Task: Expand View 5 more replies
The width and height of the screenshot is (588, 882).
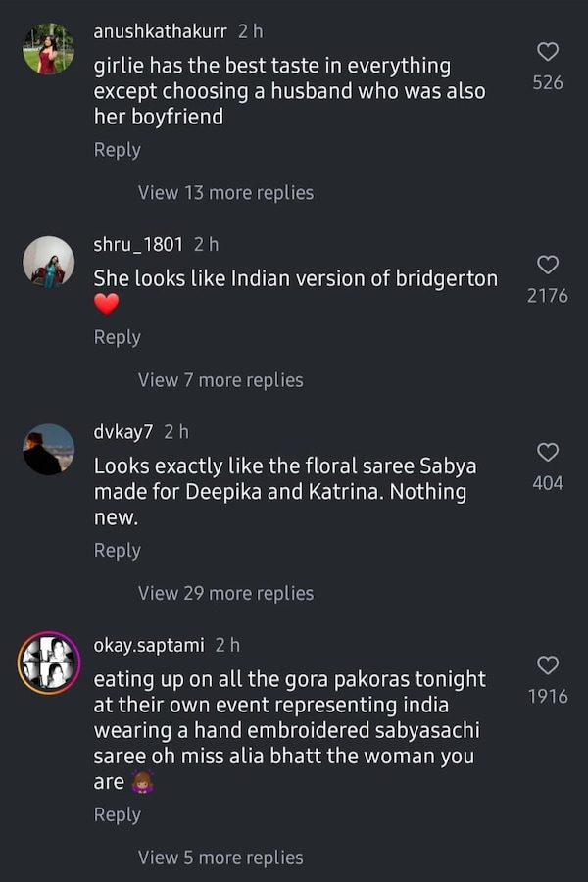Action: coord(220,857)
